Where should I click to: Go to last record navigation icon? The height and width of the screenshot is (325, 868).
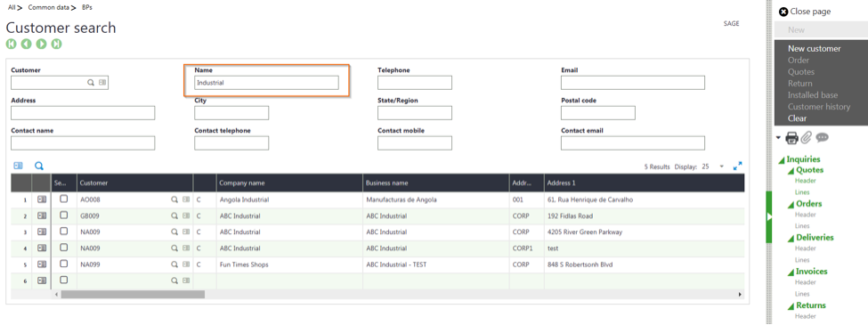click(56, 45)
